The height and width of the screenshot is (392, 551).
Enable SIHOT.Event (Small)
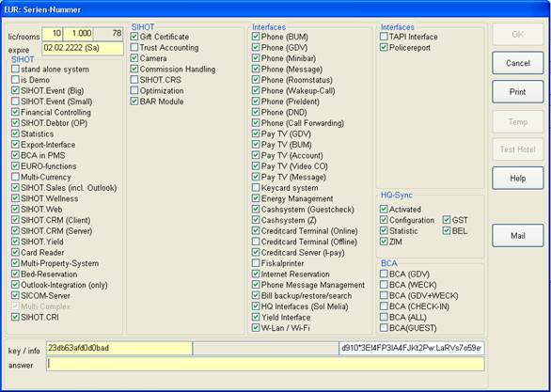15,102
